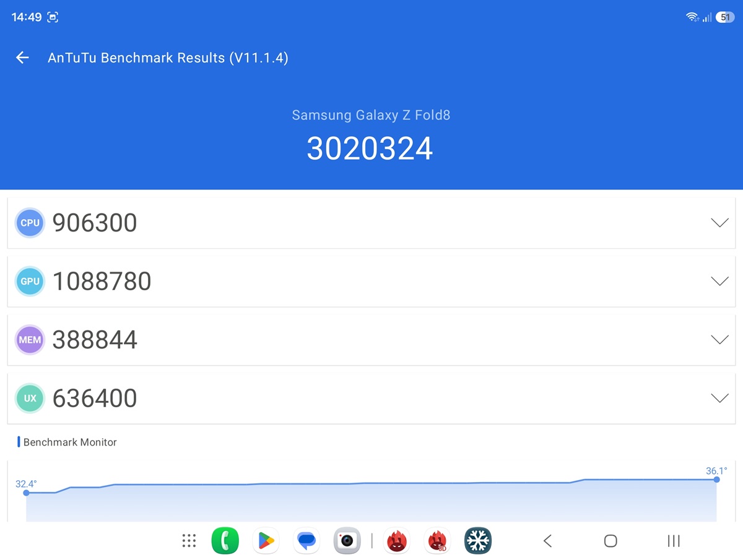Select the Samsung Galaxy Z Fold8 label
Screen dimensions: 743x560
(371, 115)
